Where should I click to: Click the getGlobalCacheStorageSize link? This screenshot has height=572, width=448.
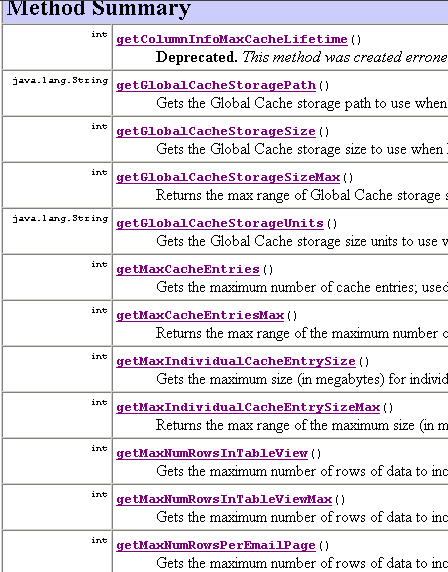[216, 131]
